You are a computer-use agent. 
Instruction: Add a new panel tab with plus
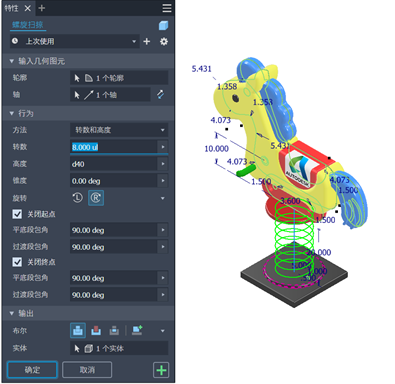click(x=42, y=8)
